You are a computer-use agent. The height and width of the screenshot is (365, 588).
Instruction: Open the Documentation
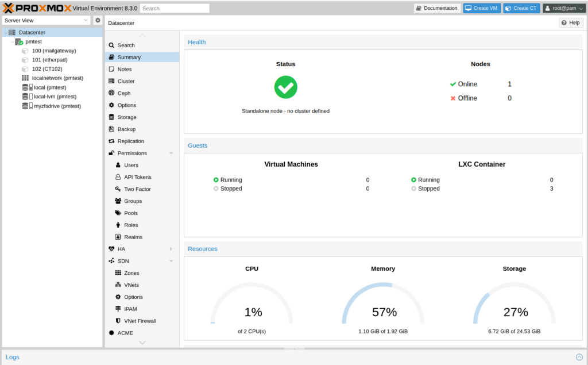pyautogui.click(x=438, y=8)
